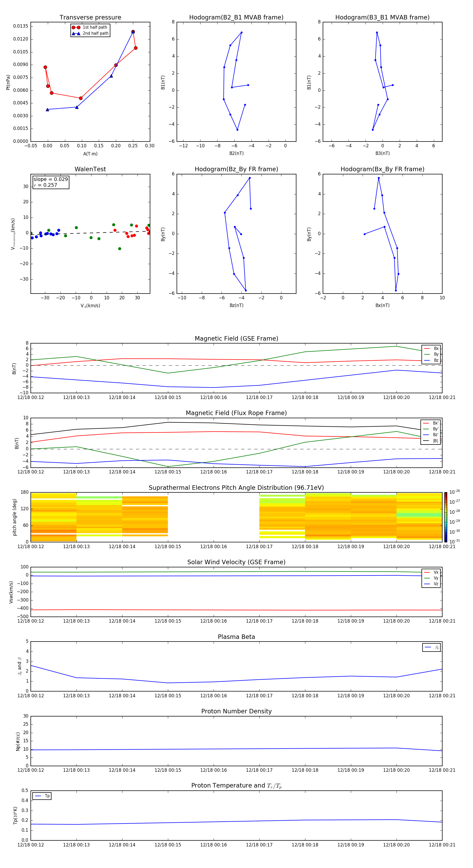Image resolution: width=473 pixels, height=868 pixels.
Task: Click the 'Bx(nT)' x-axis label
Action: pos(382,305)
